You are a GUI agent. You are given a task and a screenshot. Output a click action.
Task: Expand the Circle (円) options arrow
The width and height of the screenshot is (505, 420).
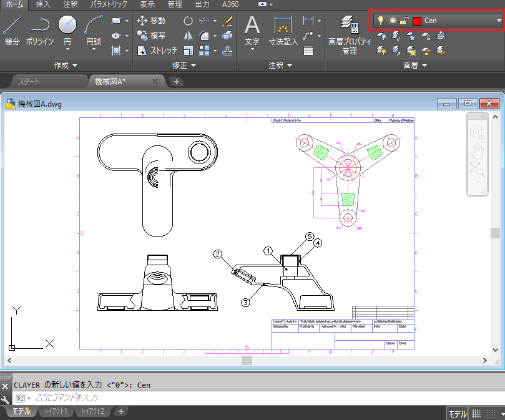67,49
